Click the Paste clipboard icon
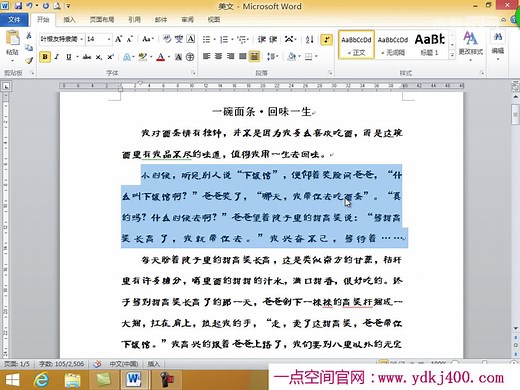Image resolution: width=520 pixels, height=390 pixels. (x=12, y=38)
